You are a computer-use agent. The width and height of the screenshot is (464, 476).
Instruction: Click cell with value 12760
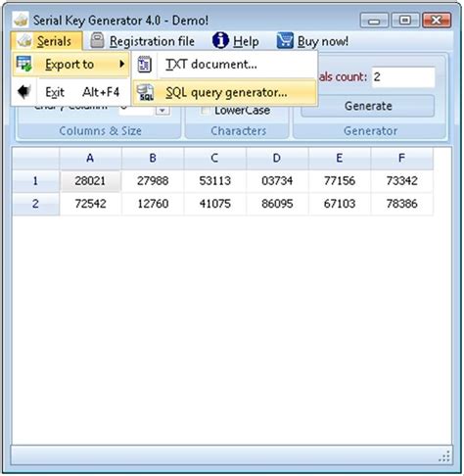(153, 204)
